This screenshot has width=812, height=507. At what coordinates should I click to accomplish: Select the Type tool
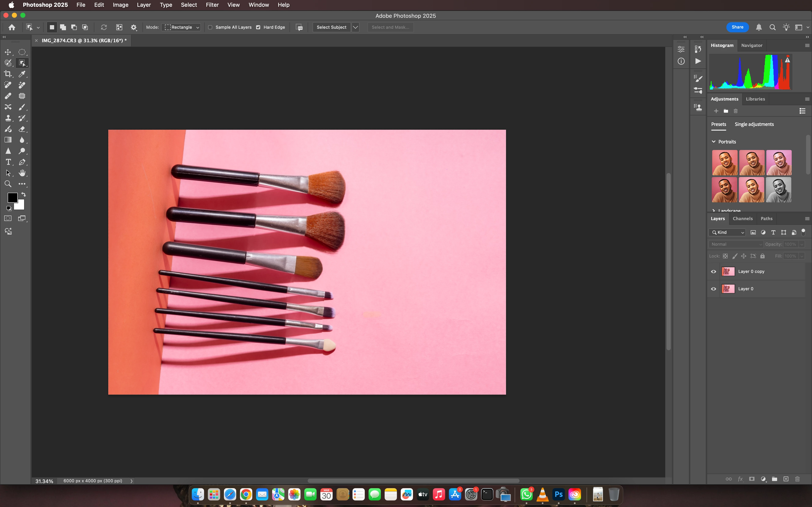click(x=8, y=162)
